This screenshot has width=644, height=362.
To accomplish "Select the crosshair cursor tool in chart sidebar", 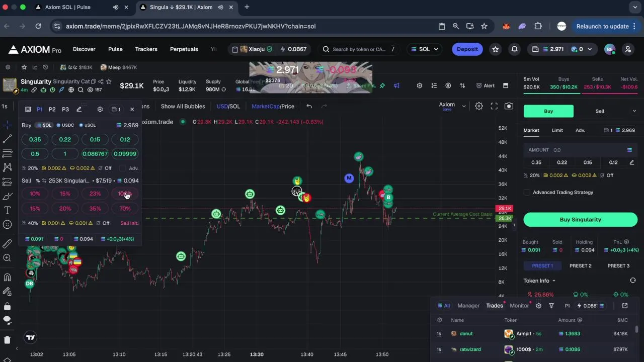I will click(x=7, y=124).
